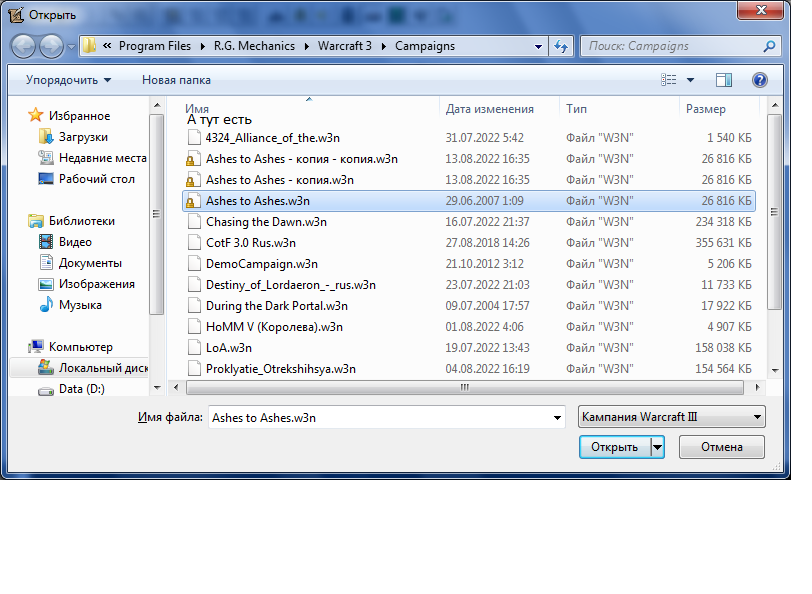
Task: Open 'Рабочий стол' in sidebar
Action: [x=96, y=179]
